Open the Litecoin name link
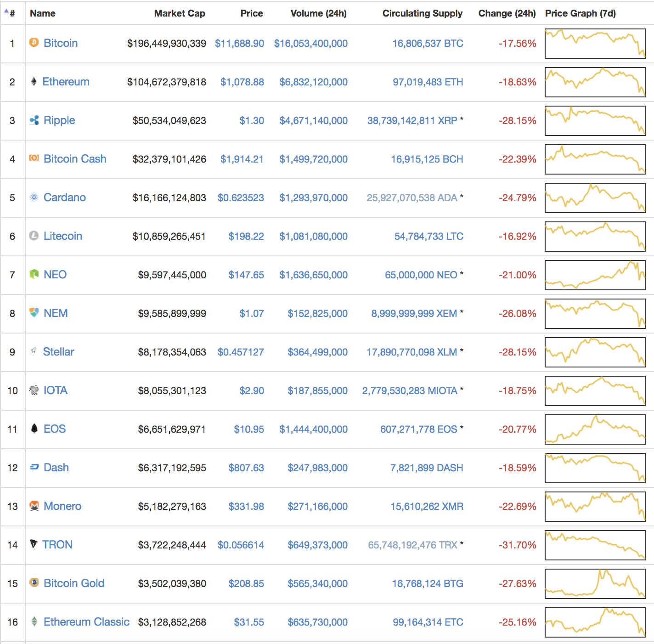The height and width of the screenshot is (644, 654). 63,236
